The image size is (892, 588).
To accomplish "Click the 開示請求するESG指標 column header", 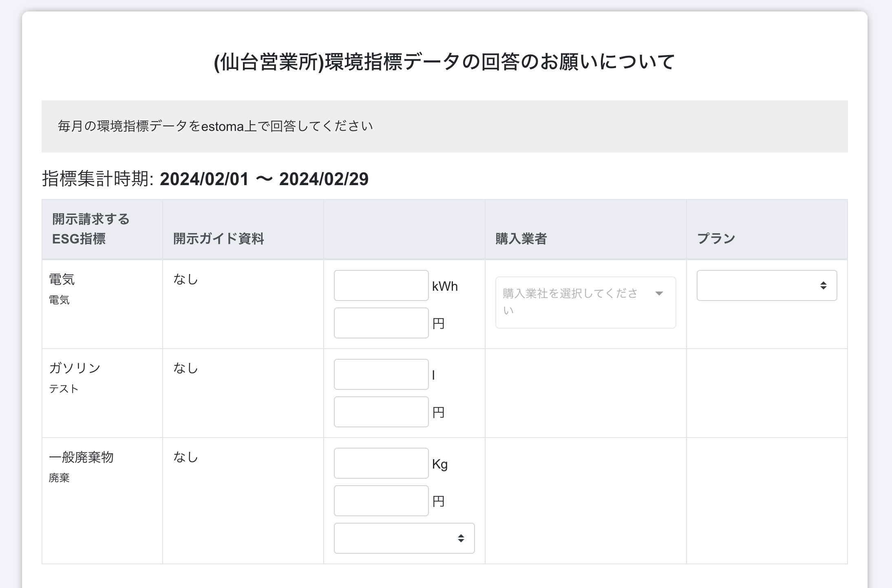I will tap(90, 229).
